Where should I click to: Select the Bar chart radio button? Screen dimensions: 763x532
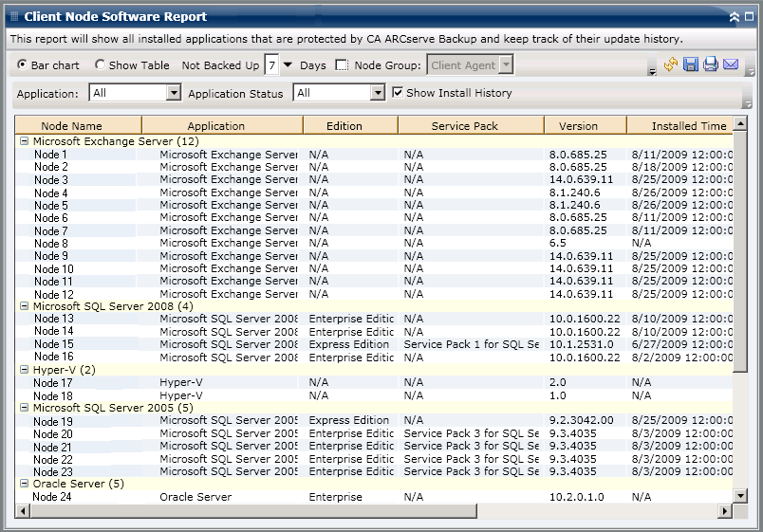click(22, 65)
